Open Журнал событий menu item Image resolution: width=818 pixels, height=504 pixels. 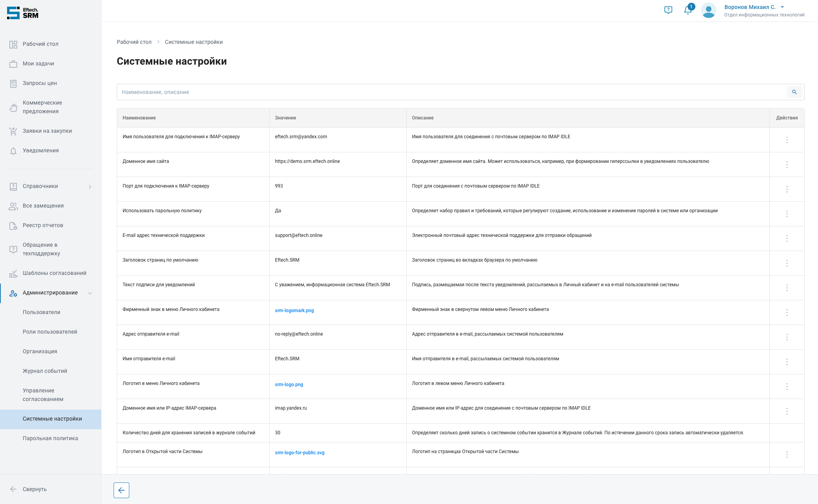(45, 371)
